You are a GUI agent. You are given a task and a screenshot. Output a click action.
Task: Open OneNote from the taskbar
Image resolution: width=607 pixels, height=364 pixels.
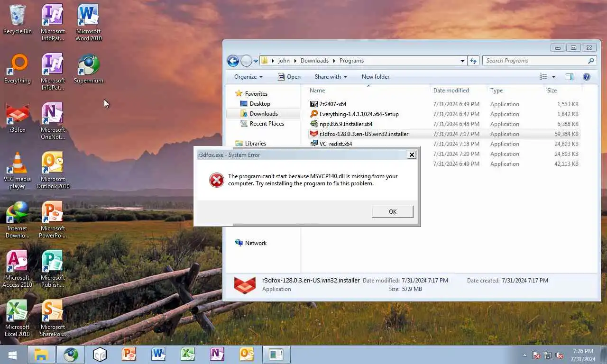[x=217, y=355]
